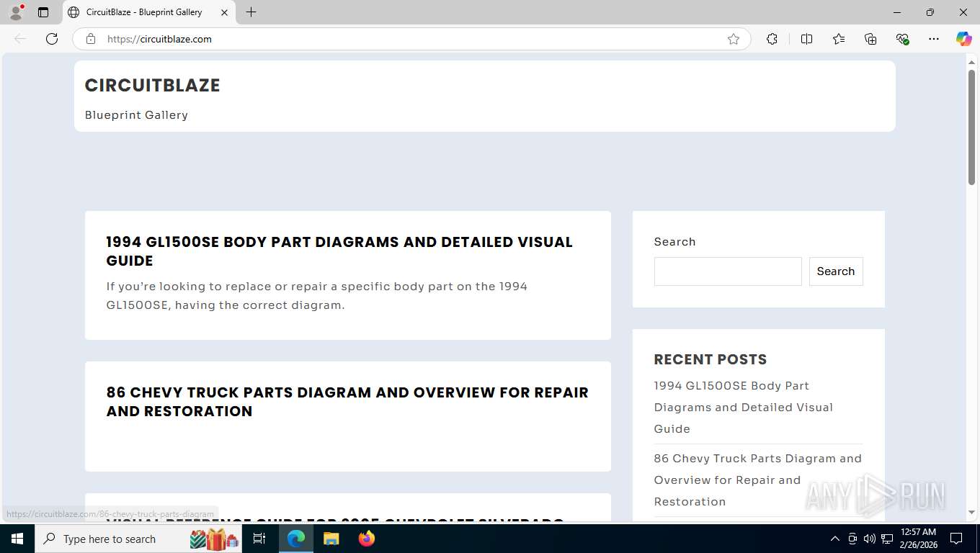Click the sidebar Search button
Viewport: 980px width, 553px height.
click(836, 271)
